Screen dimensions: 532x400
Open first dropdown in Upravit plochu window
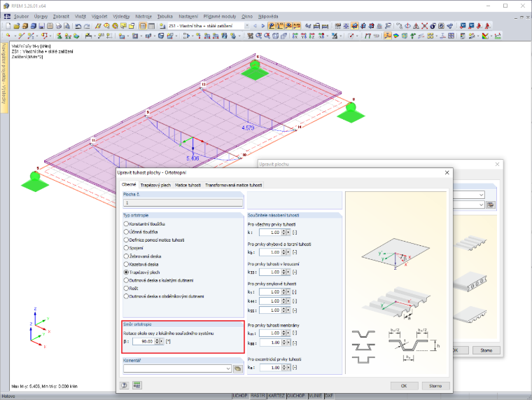(x=481, y=195)
